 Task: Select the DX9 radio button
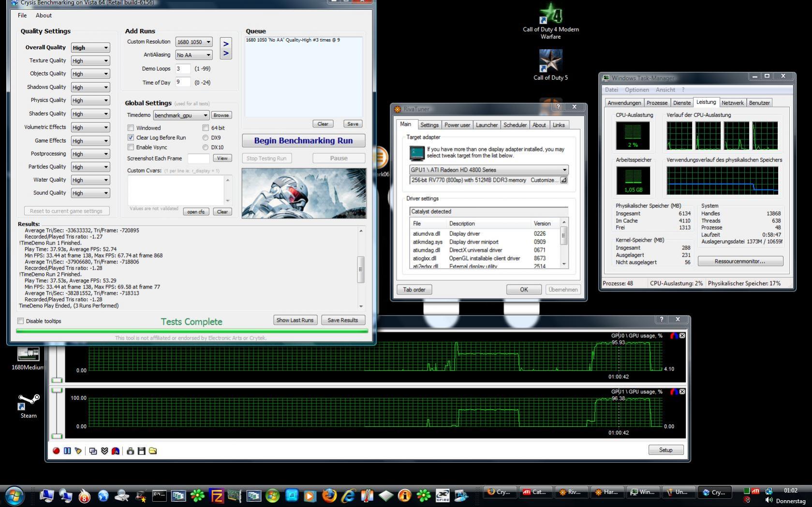[x=206, y=138]
